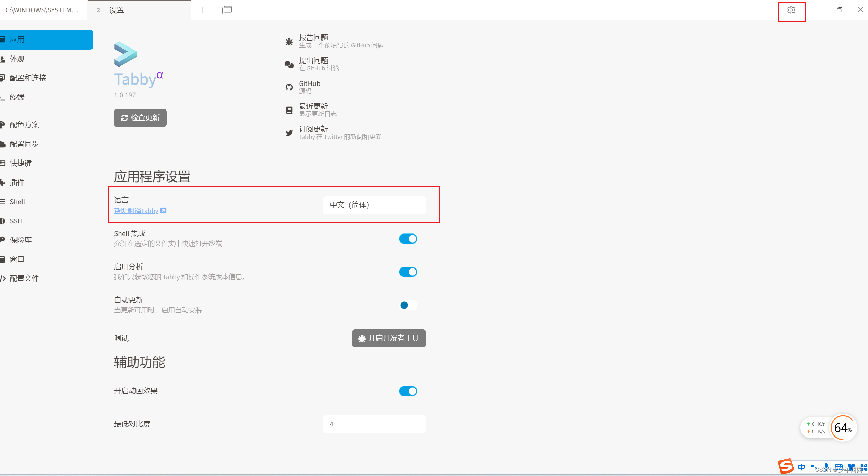Open the profiles and connections window icon

pos(227,10)
